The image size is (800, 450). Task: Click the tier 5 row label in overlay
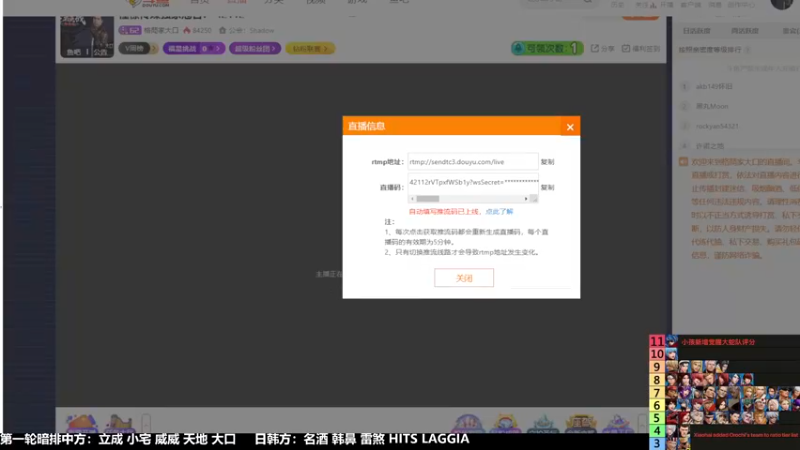[657, 418]
